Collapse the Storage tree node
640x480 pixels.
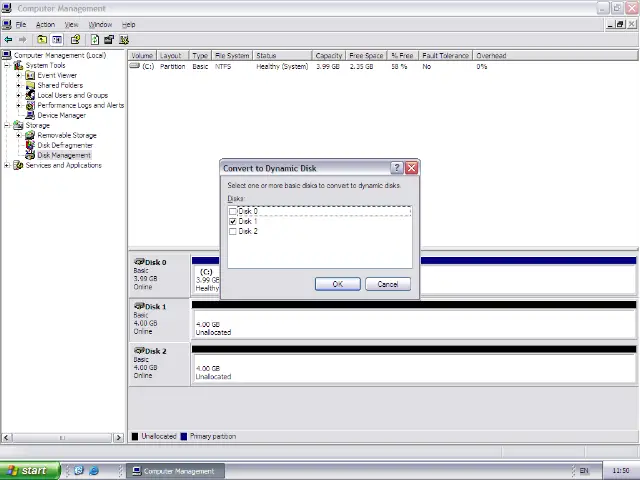point(7,125)
